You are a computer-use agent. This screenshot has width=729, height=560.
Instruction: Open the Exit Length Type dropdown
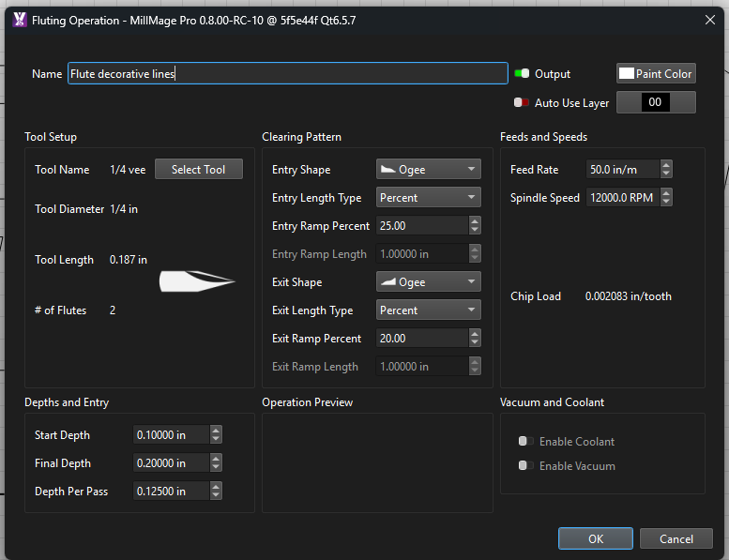click(428, 310)
